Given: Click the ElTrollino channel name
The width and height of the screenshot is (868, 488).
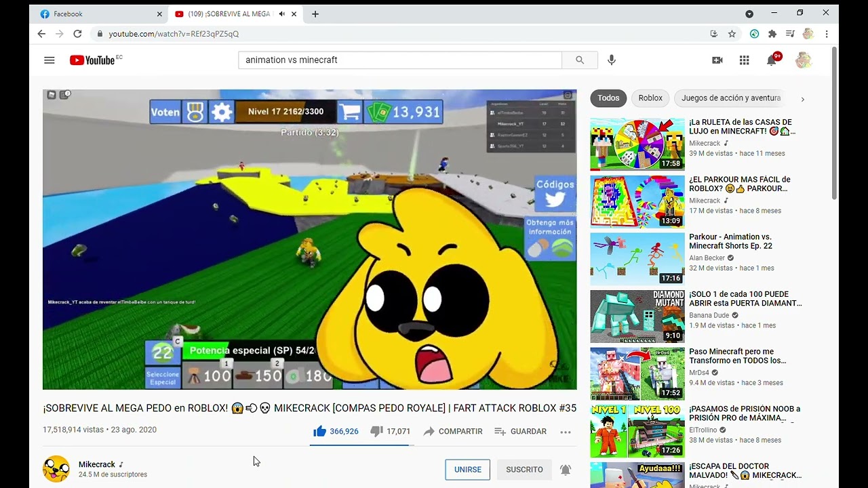Looking at the screenshot, I should click(703, 430).
